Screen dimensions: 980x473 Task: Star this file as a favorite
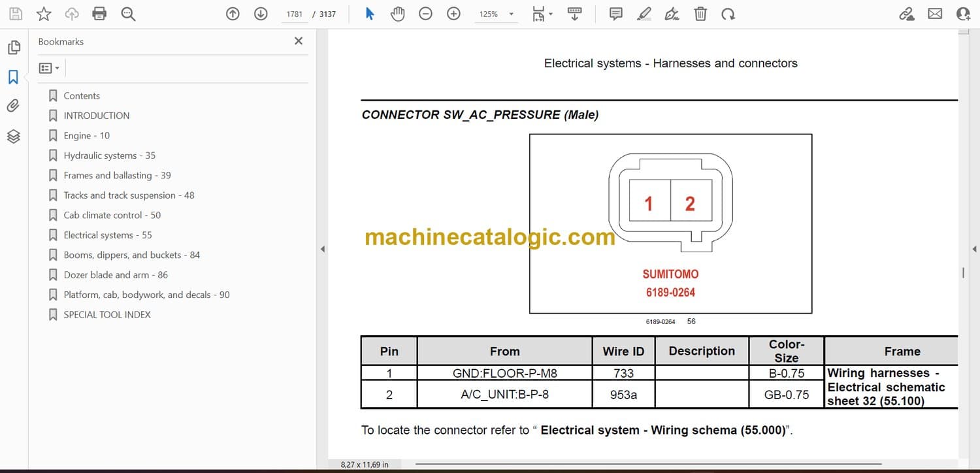point(44,14)
